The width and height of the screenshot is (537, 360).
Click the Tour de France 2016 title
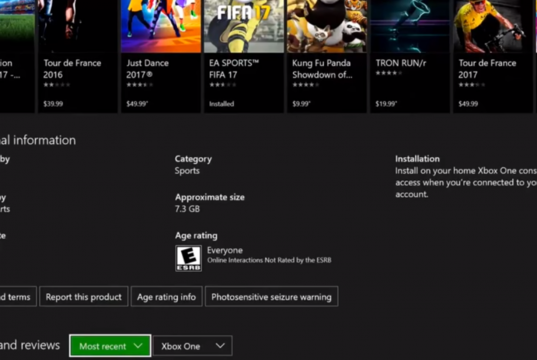pyautogui.click(x=72, y=69)
